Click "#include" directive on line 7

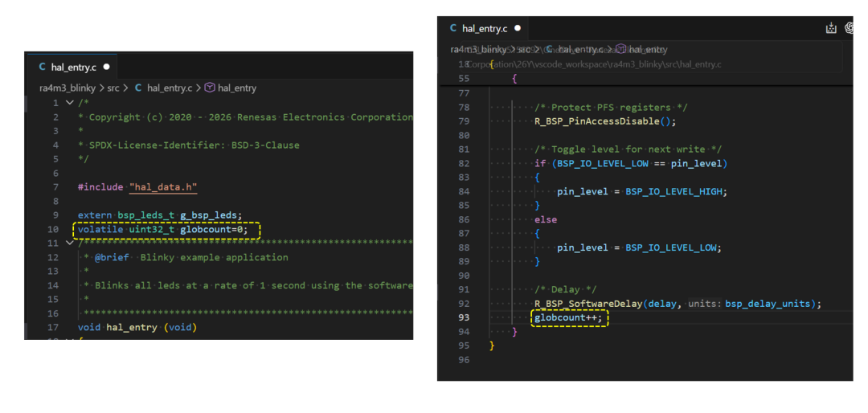[x=100, y=187]
